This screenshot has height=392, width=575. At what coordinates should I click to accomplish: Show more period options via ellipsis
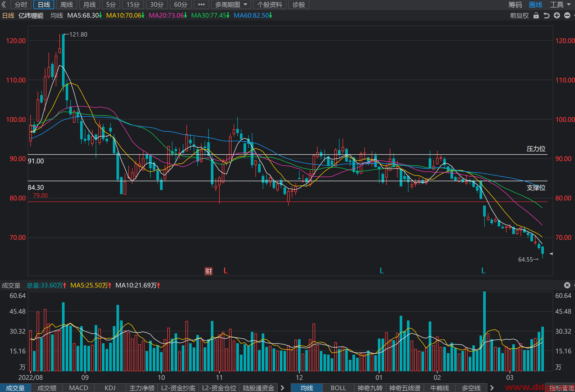click(x=201, y=5)
